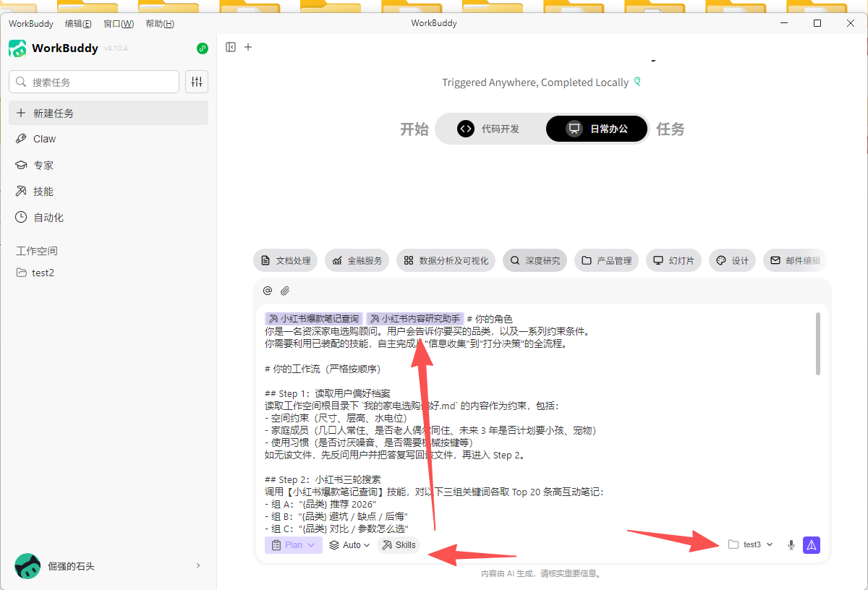Choose the 数据分析及可视化 chip
The image size is (868, 590).
[446, 260]
